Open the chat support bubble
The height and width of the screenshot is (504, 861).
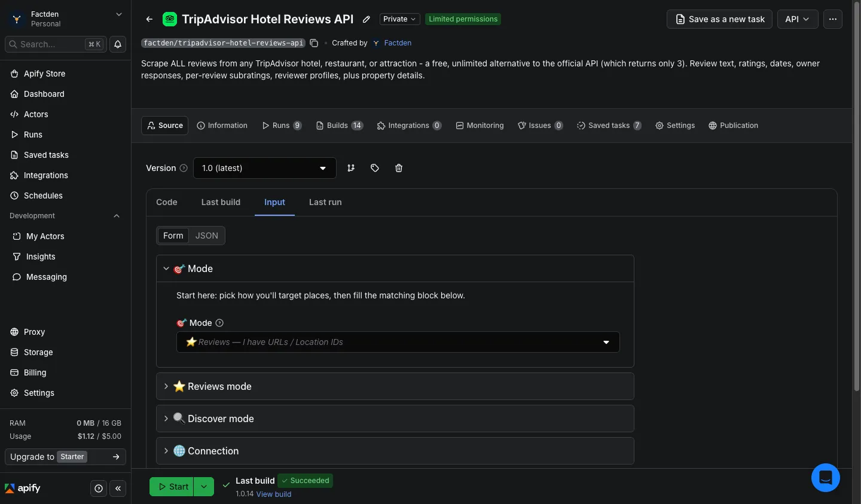click(826, 478)
